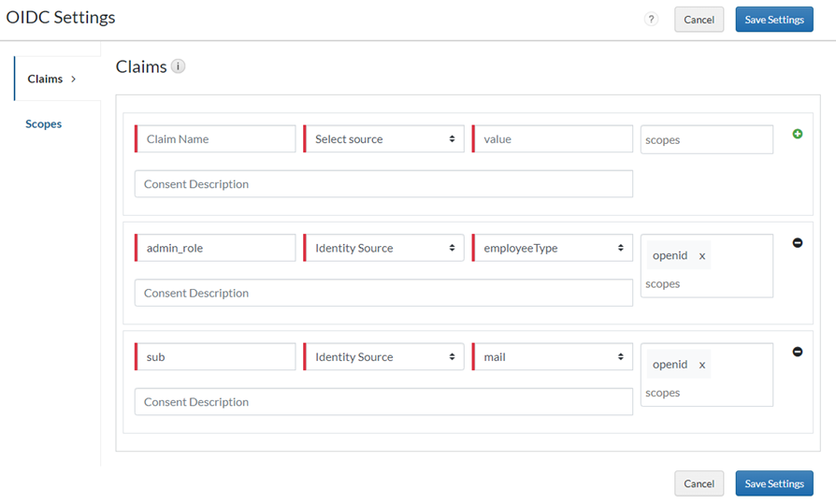Image resolution: width=836 pixels, height=504 pixels.
Task: Click the bottom Cancel button
Action: (x=699, y=483)
